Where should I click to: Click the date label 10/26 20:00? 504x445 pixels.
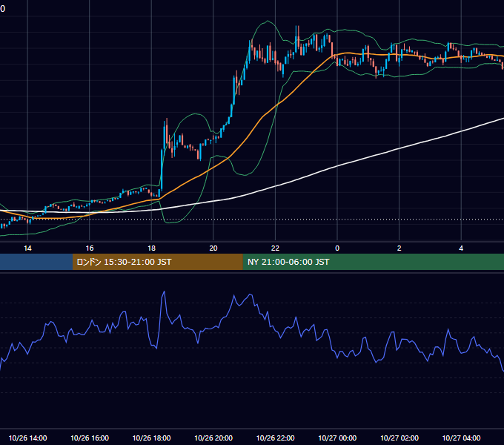(x=213, y=438)
